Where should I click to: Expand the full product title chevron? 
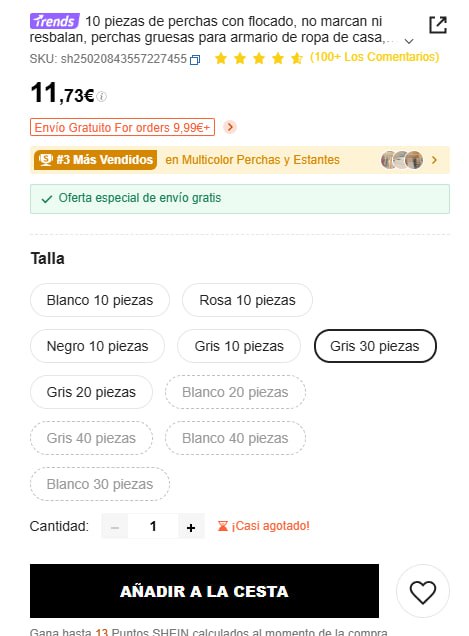tap(409, 41)
